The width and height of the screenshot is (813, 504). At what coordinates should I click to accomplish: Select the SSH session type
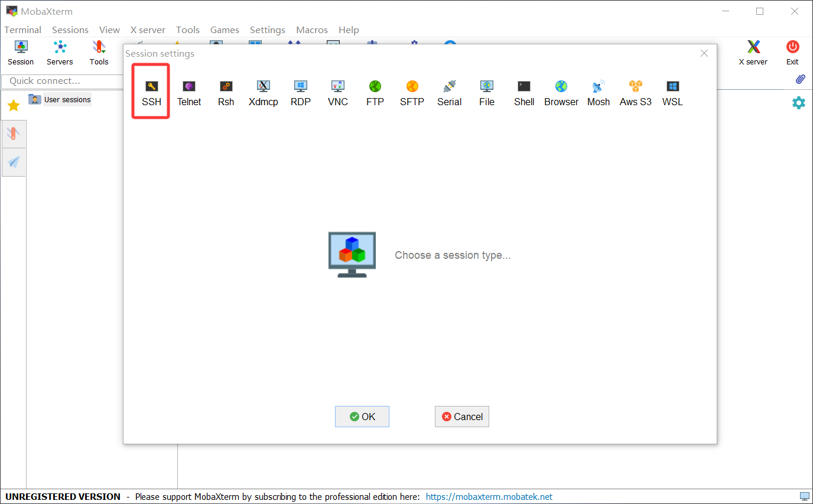click(x=151, y=93)
